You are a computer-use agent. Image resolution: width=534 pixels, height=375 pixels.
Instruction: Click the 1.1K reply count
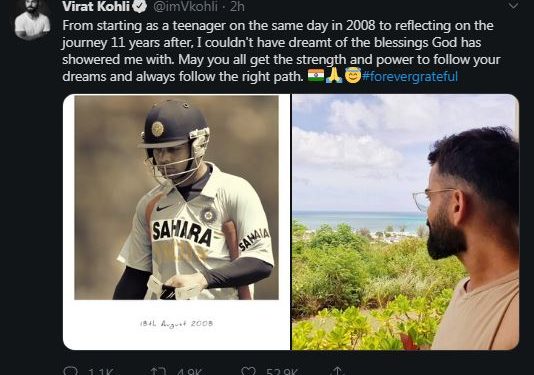pos(100,371)
